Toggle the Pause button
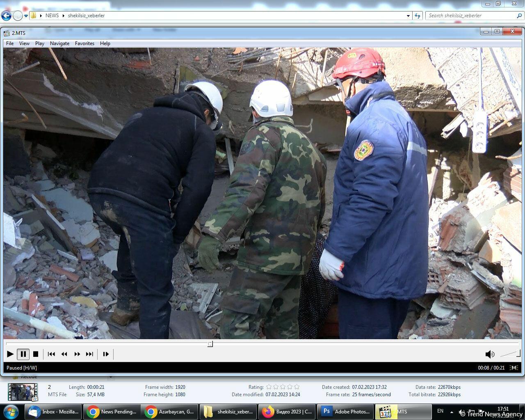The height and width of the screenshot is (420, 525). click(23, 354)
